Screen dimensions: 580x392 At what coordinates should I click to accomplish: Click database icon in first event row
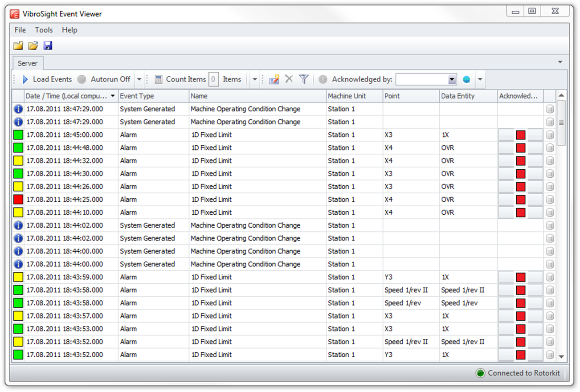point(550,109)
